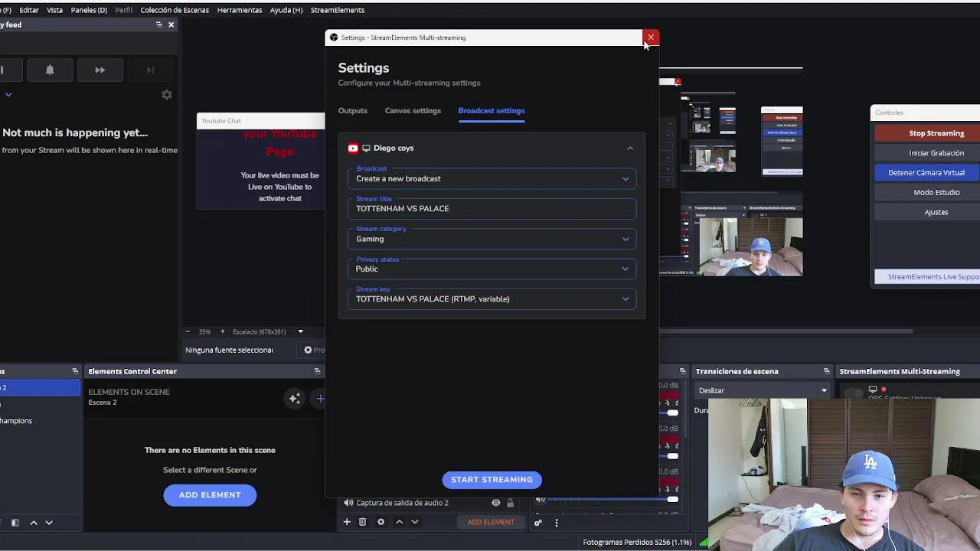The width and height of the screenshot is (980, 551).
Task: Click the scene filters icon in scenes toolbar
Action: pyautogui.click(x=15, y=523)
